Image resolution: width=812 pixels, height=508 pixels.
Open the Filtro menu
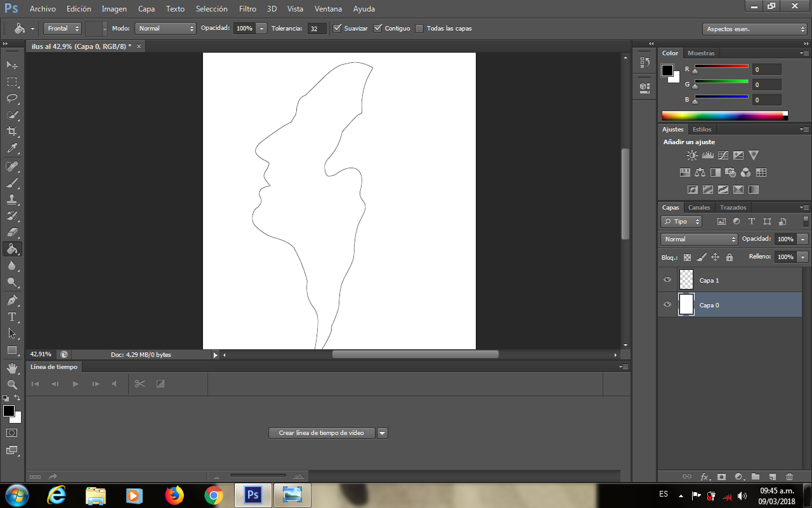point(247,9)
